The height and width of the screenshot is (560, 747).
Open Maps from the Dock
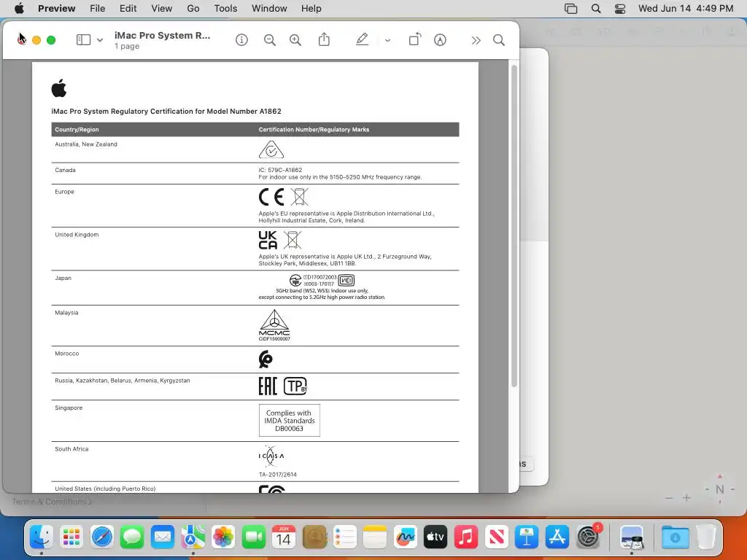pyautogui.click(x=193, y=537)
